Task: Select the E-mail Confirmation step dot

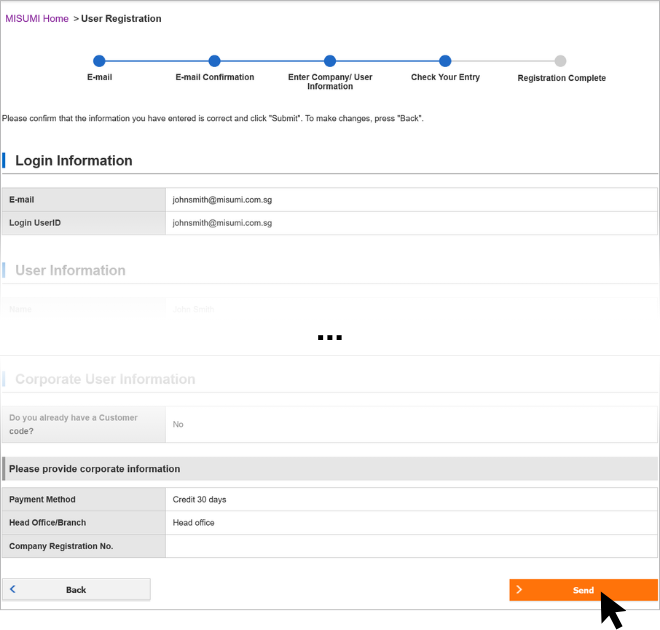Action: pos(214,61)
